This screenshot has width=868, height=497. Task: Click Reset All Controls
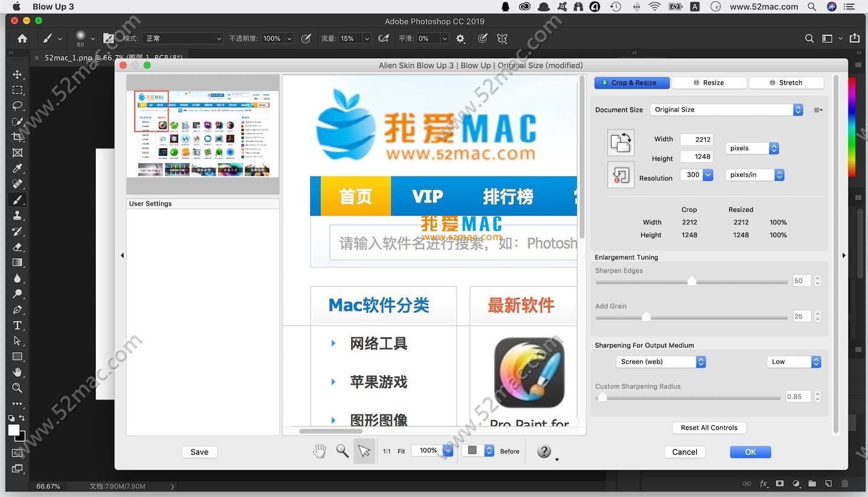[709, 428]
